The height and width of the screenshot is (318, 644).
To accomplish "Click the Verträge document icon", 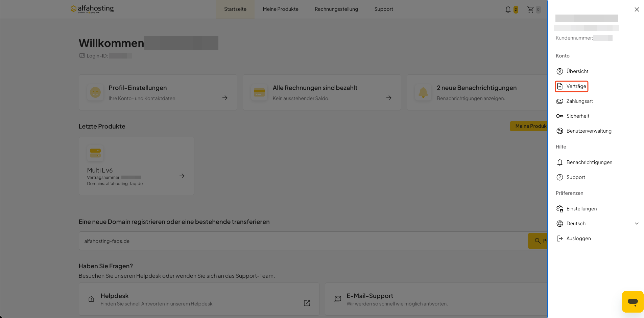I will [560, 86].
